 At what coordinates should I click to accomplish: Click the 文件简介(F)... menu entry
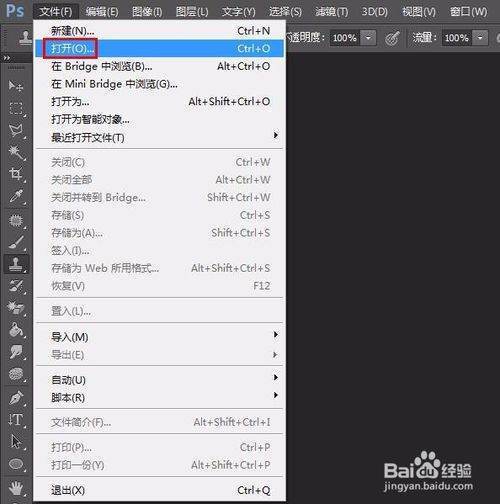[x=160, y=422]
